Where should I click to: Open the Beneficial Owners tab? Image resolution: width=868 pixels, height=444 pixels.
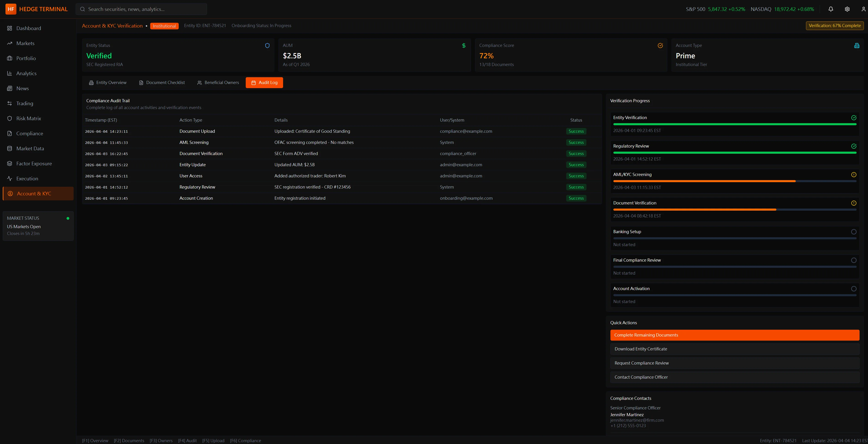pyautogui.click(x=218, y=82)
